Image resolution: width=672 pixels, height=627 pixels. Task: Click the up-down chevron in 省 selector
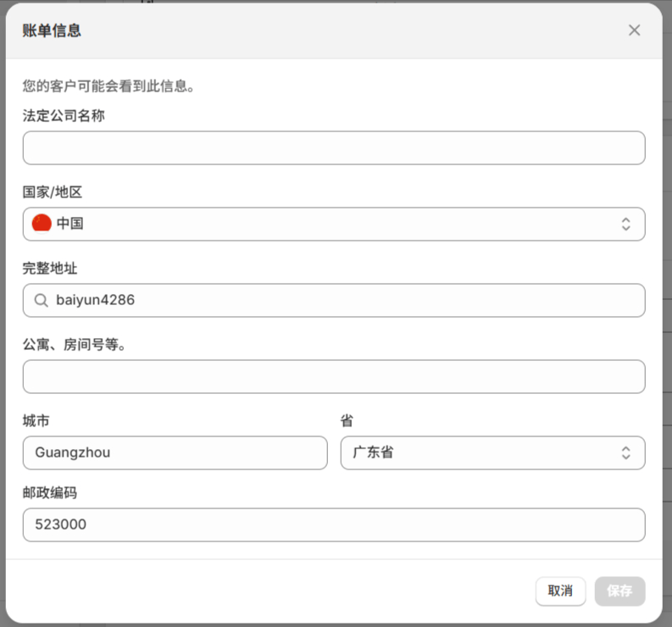[x=625, y=452]
